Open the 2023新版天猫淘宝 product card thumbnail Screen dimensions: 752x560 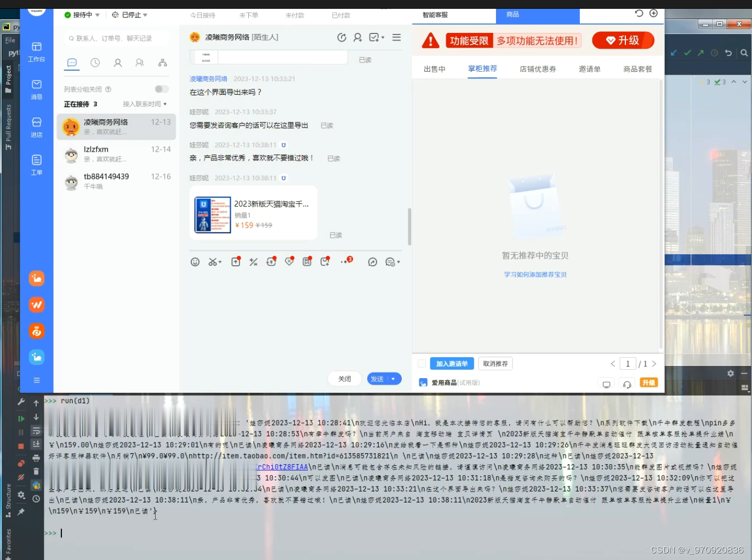coord(213,215)
